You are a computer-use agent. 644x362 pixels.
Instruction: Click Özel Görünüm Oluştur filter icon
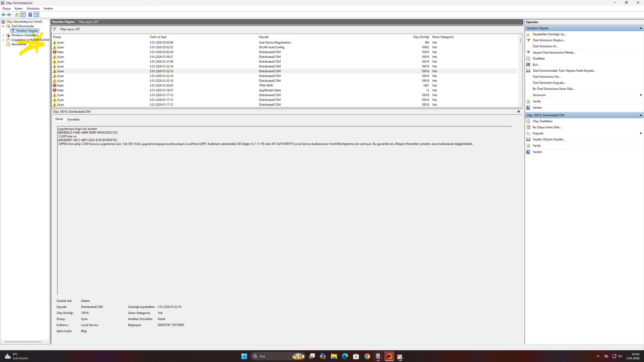coord(528,40)
